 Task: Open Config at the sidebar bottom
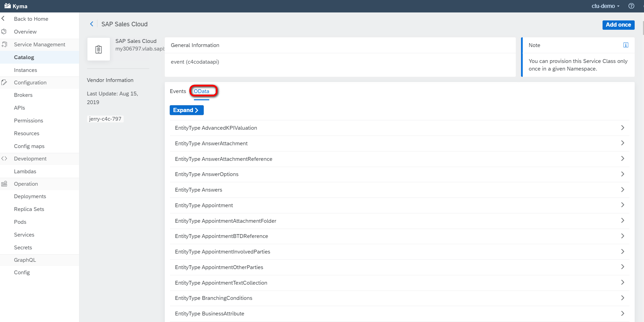[x=22, y=272]
